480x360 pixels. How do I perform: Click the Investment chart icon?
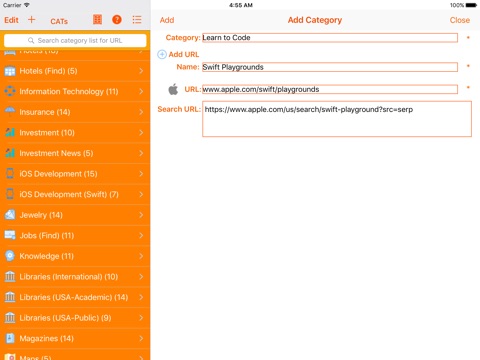tap(10, 132)
